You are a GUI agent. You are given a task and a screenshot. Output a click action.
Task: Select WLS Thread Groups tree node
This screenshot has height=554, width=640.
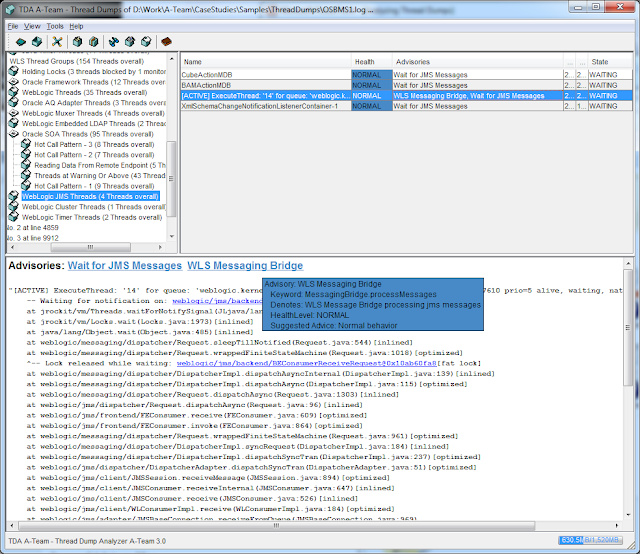[77, 61]
